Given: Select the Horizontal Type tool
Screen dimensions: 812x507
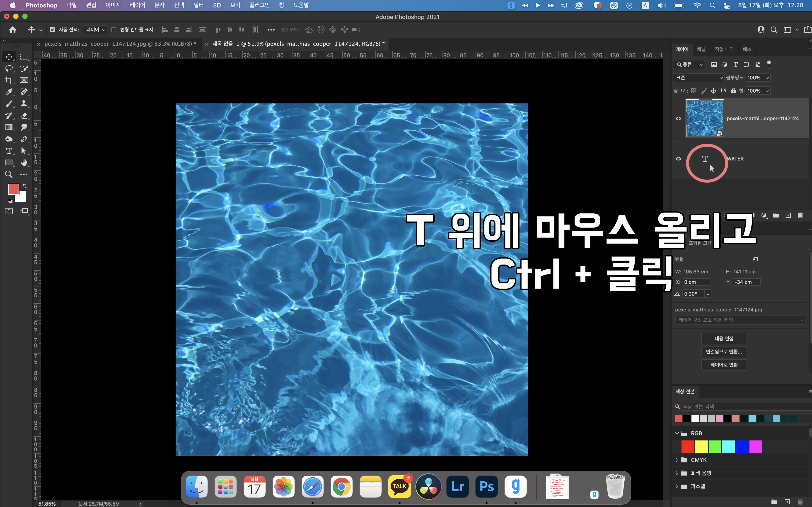Looking at the screenshot, I should 9,151.
